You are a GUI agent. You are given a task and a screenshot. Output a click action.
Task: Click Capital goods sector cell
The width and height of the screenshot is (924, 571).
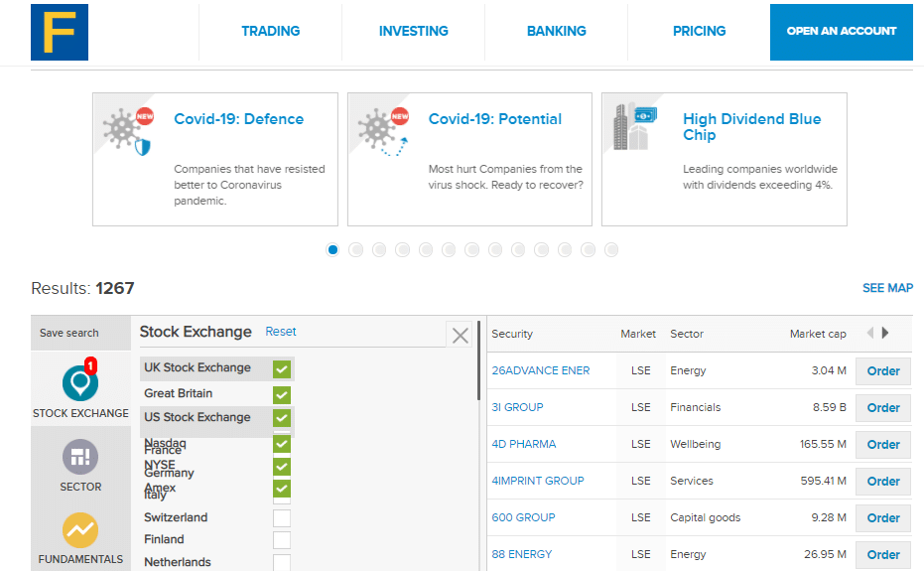(705, 517)
